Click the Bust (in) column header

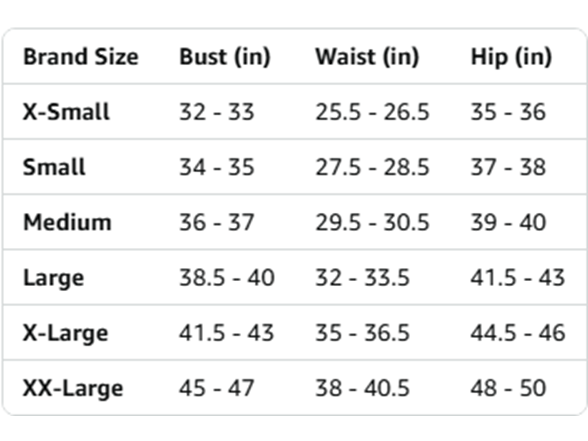225,57
